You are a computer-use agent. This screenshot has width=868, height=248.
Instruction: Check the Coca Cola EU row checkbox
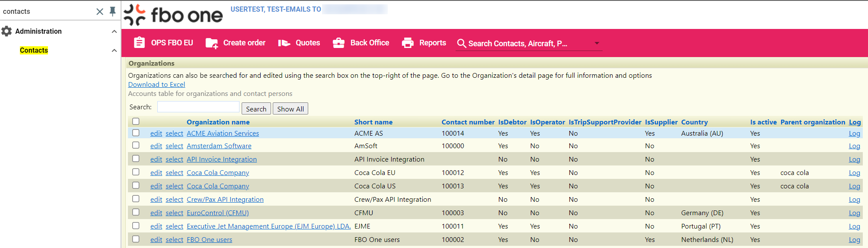[136, 172]
